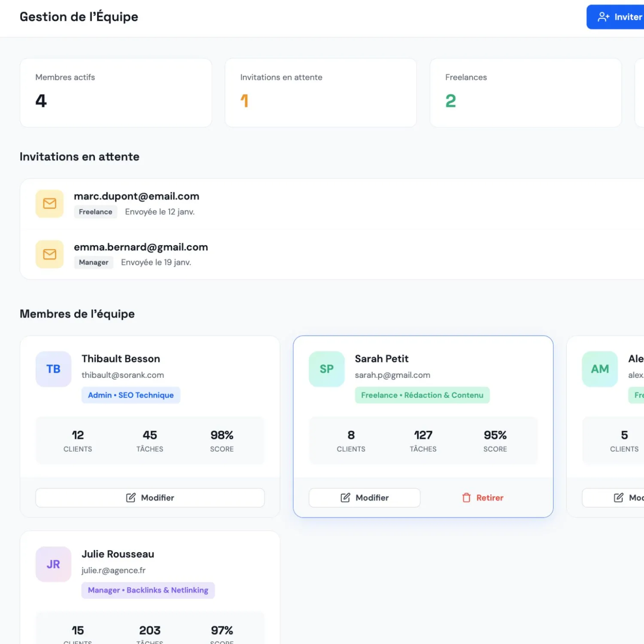Viewport: 644px width, 644px height.
Task: Click the trash icon in Retirer button
Action: [x=466, y=498]
